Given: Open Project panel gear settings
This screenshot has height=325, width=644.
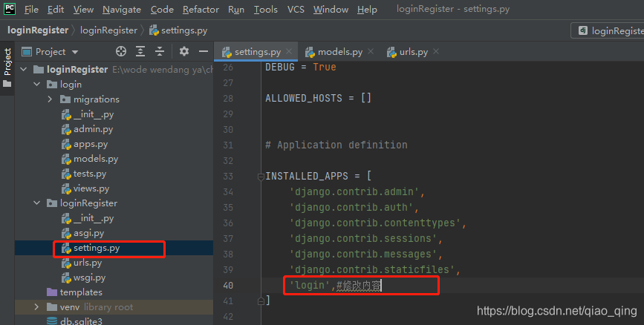Looking at the screenshot, I should pos(184,51).
